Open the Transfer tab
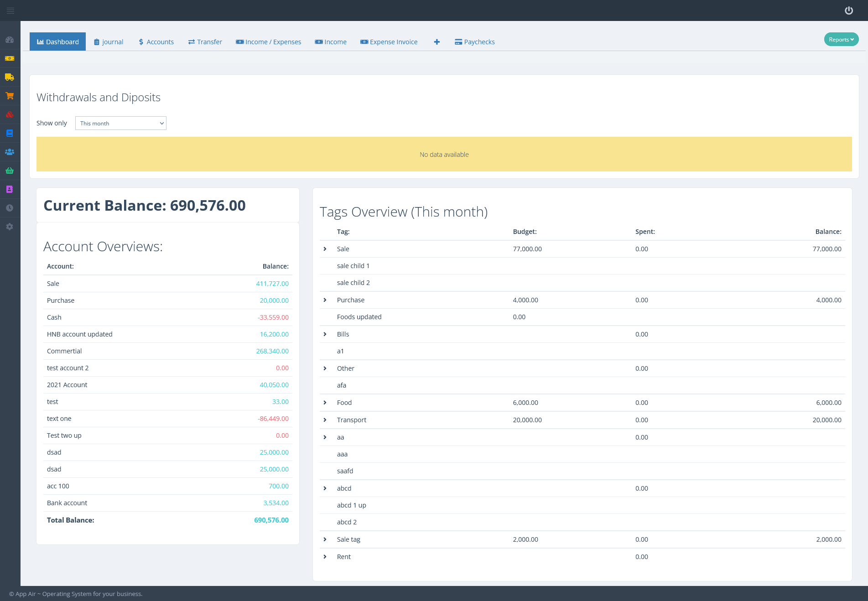Viewport: 868px width, 601px height. click(x=205, y=42)
